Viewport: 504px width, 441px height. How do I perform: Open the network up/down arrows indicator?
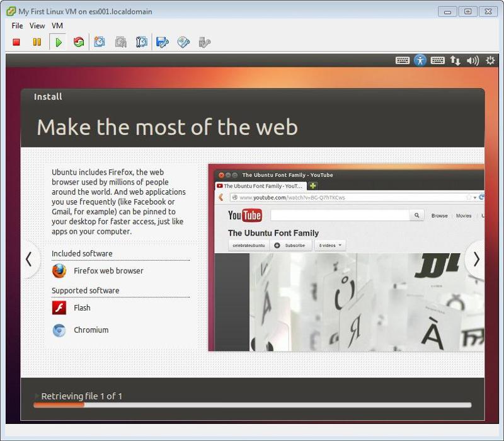[455, 60]
